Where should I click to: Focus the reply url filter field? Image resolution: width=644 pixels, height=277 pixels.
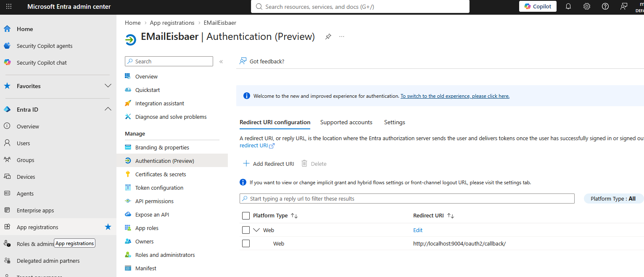pyautogui.click(x=407, y=199)
